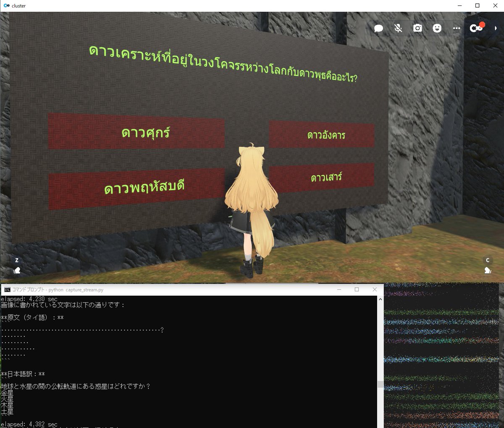Open the camera screenshot icon
Image resolution: width=504 pixels, height=428 pixels.
pyautogui.click(x=417, y=28)
